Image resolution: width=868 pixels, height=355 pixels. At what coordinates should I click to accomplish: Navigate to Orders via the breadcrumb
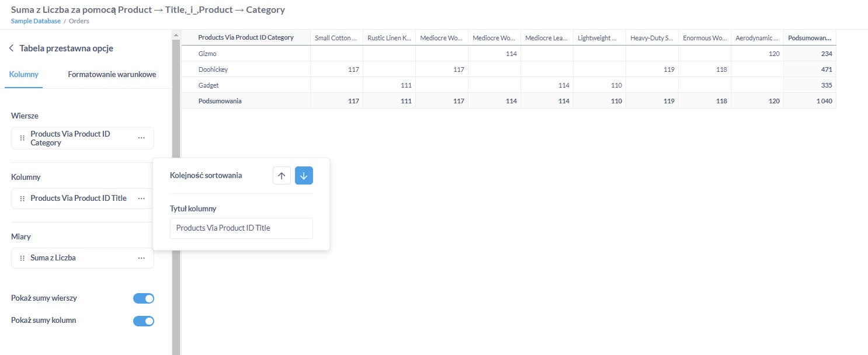79,20
